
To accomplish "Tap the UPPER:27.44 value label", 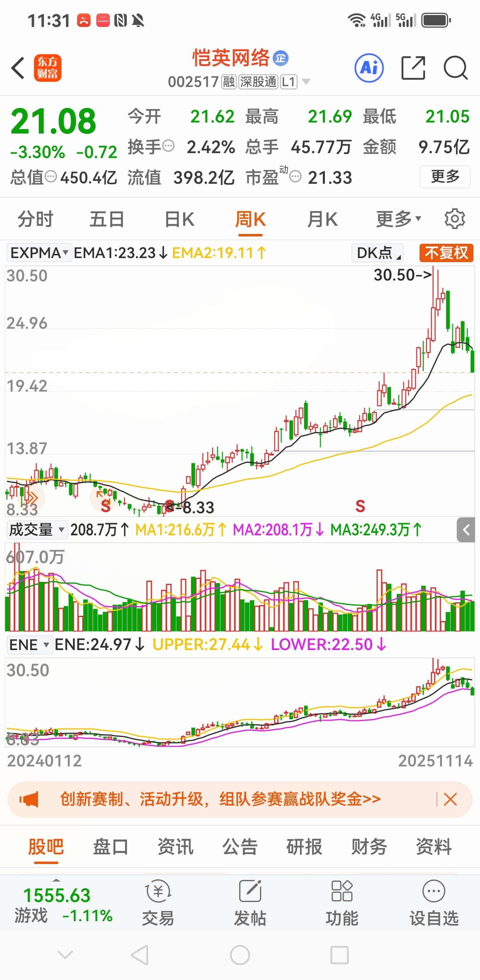I will [x=207, y=645].
